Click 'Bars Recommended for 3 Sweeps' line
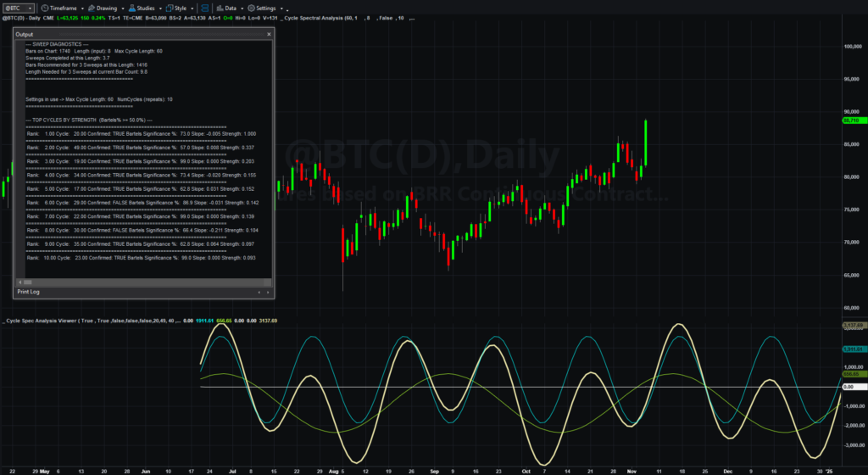Viewport: 868px width, 475px height. [86, 64]
